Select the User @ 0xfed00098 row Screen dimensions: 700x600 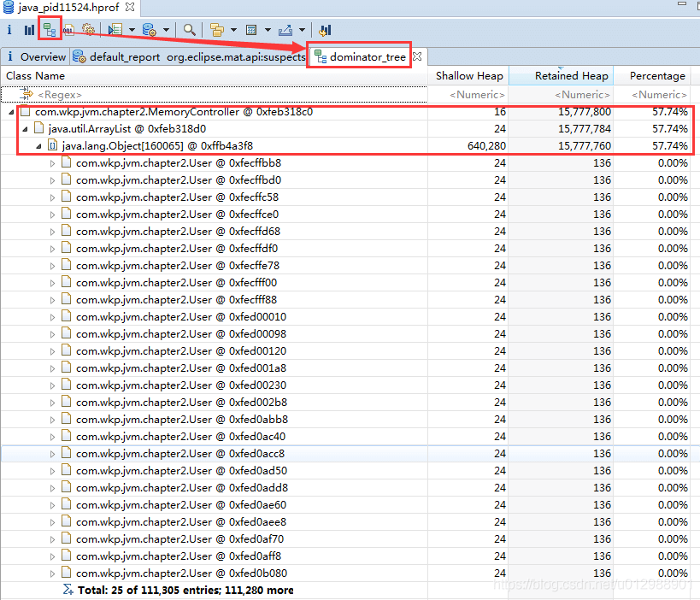tap(346, 334)
